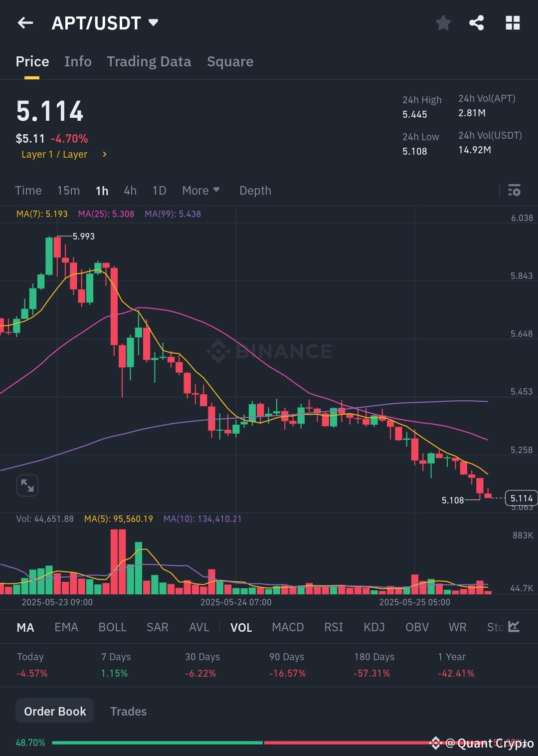538x756 pixels.
Task: Switch volume display to OBV
Action: coord(417,627)
